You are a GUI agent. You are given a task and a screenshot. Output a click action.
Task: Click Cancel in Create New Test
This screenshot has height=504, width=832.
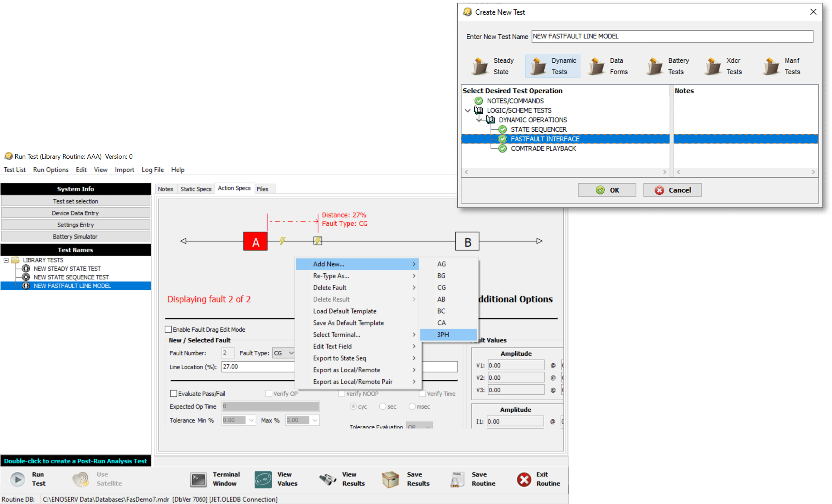coord(672,190)
